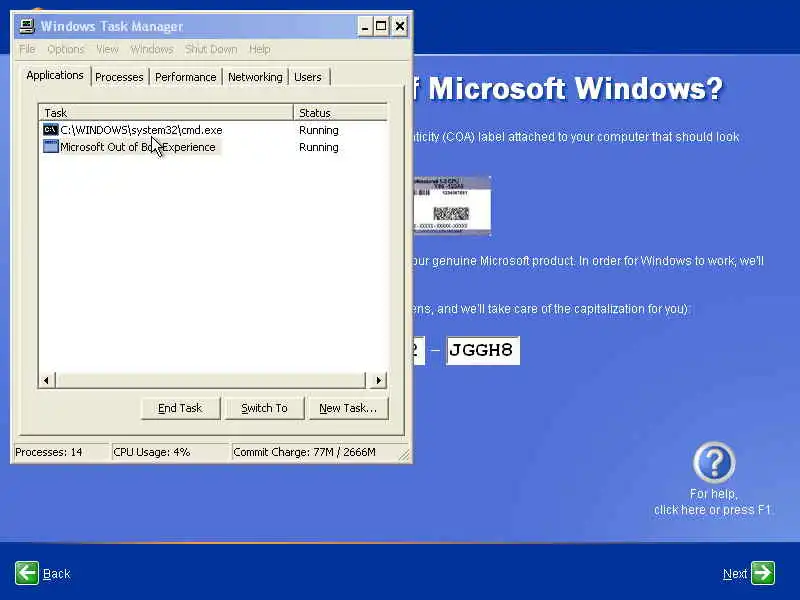The width and height of the screenshot is (800, 600).
Task: Click the Task Manager title bar icon
Action: (27, 26)
